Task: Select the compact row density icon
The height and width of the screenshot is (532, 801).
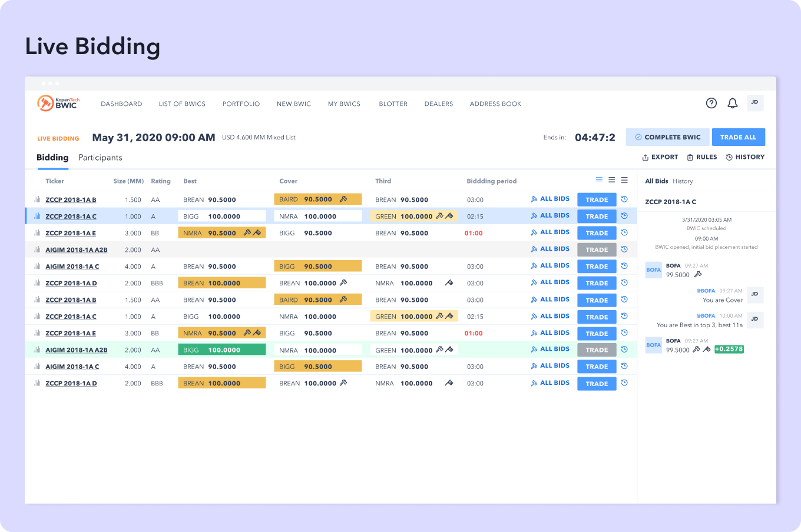Action: click(x=600, y=180)
